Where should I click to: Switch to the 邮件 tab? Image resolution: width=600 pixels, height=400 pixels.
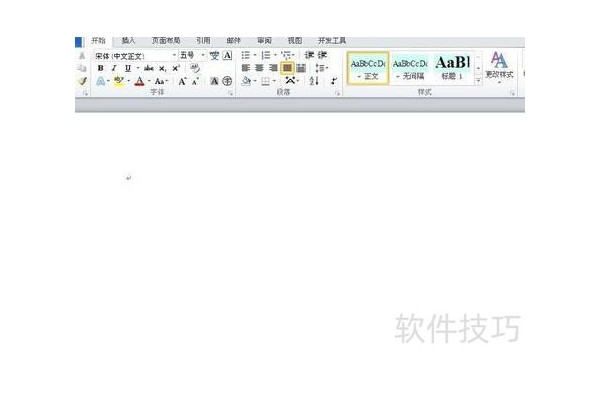(x=233, y=41)
